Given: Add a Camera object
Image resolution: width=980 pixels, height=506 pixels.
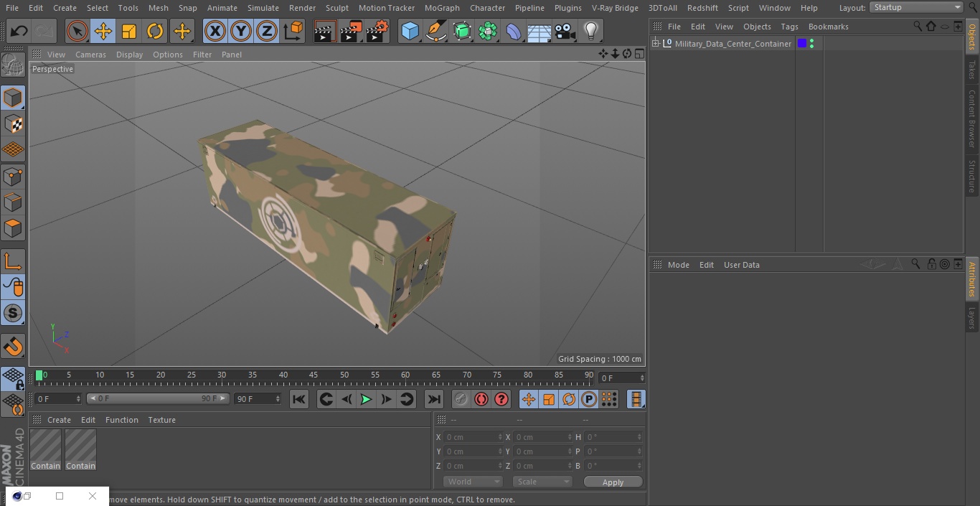Looking at the screenshot, I should (565, 32).
